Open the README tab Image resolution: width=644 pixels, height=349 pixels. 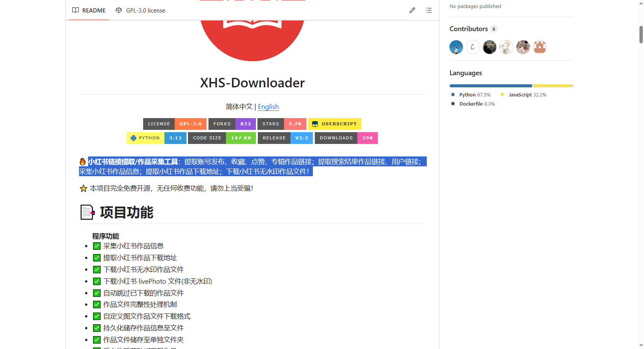click(x=89, y=10)
